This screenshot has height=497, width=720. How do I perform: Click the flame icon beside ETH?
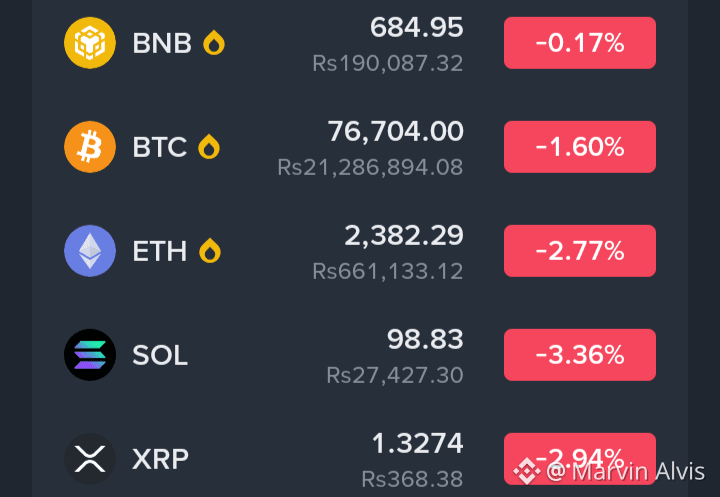click(x=210, y=251)
